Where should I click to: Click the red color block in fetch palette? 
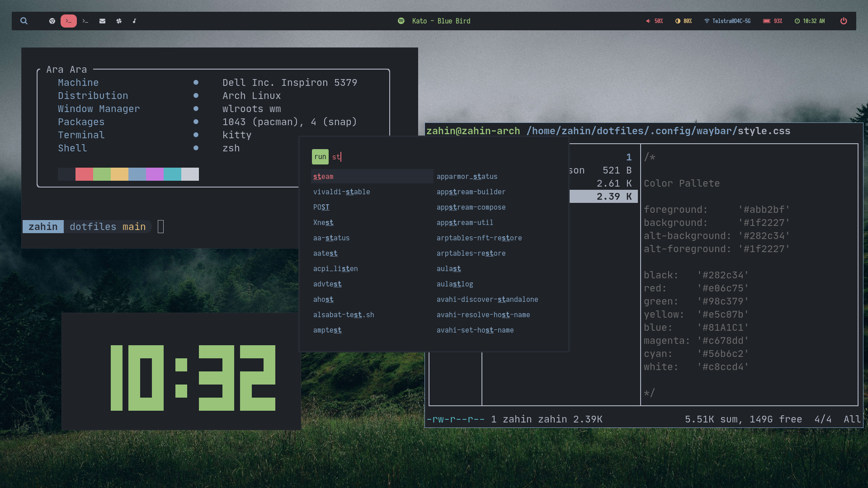point(84,174)
